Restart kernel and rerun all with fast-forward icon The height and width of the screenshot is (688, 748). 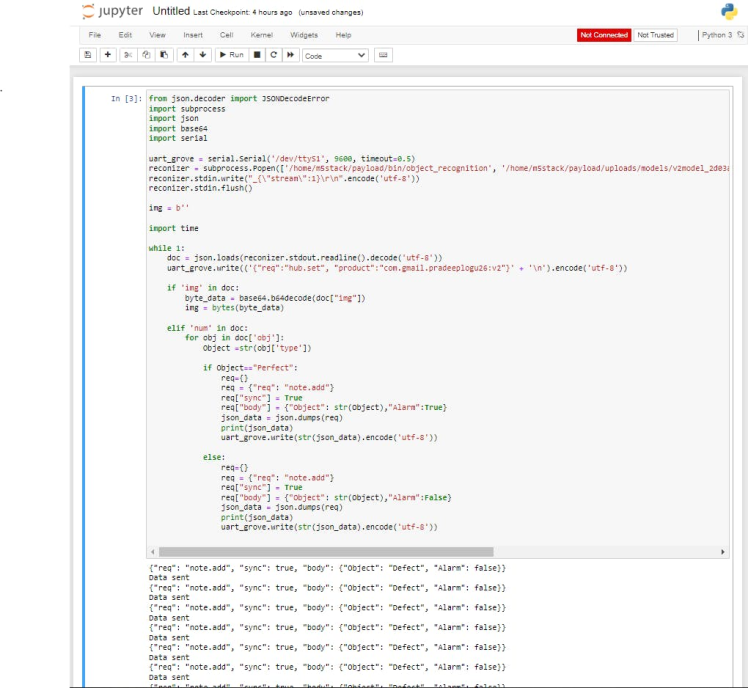(290, 55)
